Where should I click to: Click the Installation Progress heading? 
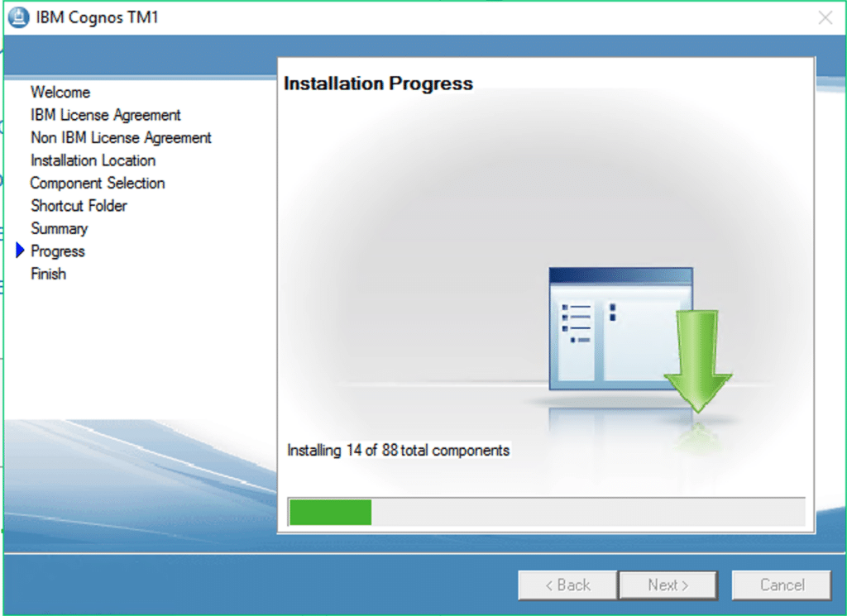click(378, 84)
